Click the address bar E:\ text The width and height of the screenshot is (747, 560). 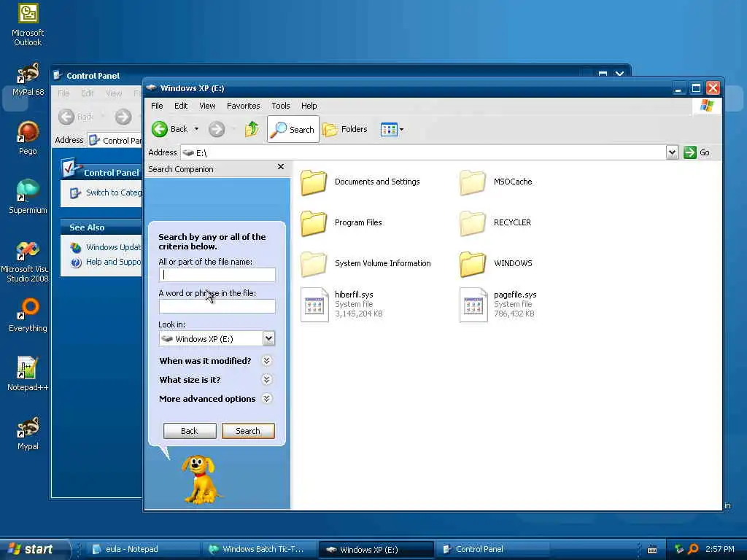tap(201, 153)
